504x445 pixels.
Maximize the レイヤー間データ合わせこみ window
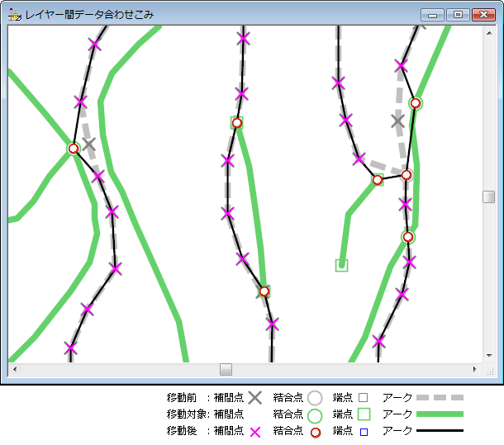458,15
